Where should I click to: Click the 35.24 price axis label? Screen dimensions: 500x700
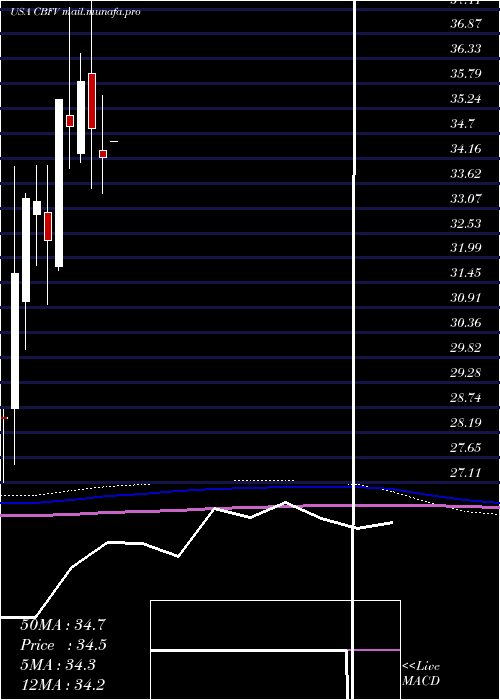(x=466, y=98)
